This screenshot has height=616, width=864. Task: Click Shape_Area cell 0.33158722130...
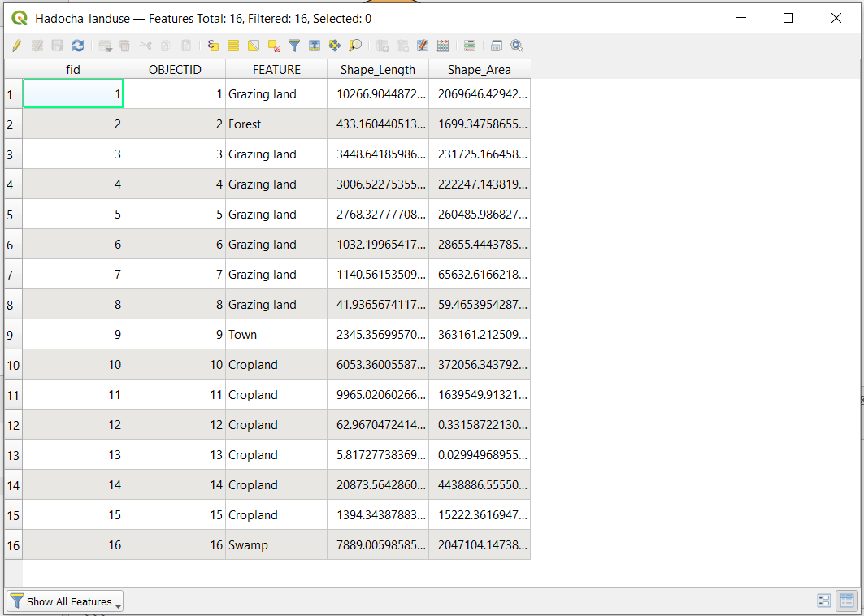(480, 425)
